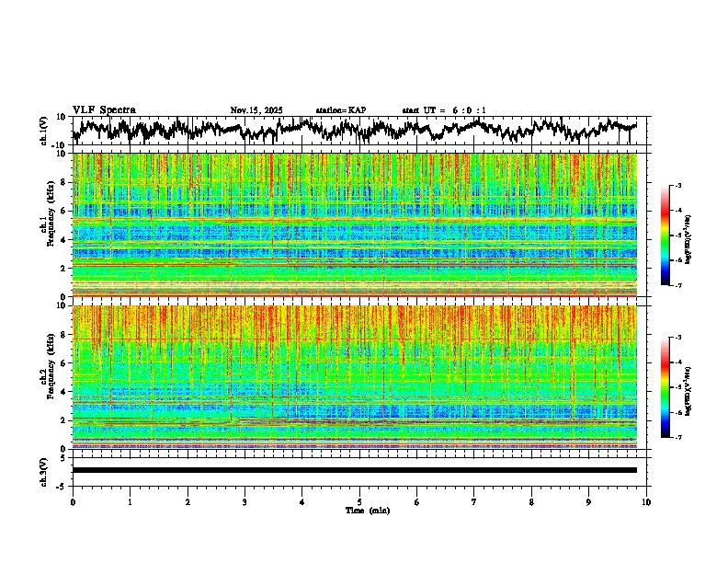Click inside the ch.1 spectrogram panel
This screenshot has height=563, width=728.
pos(355,224)
